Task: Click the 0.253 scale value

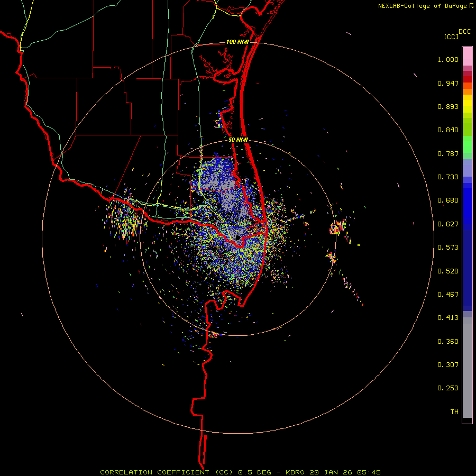Action: 448,388
